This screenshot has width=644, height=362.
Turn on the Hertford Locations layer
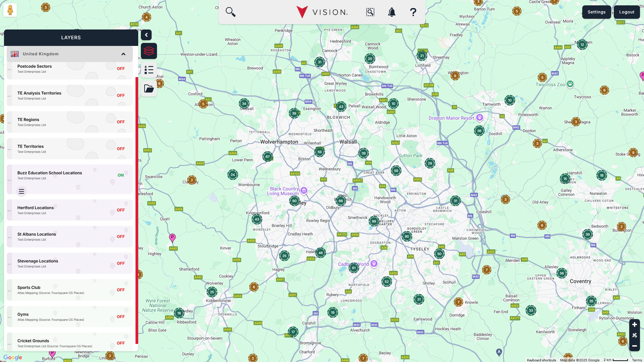(120, 210)
